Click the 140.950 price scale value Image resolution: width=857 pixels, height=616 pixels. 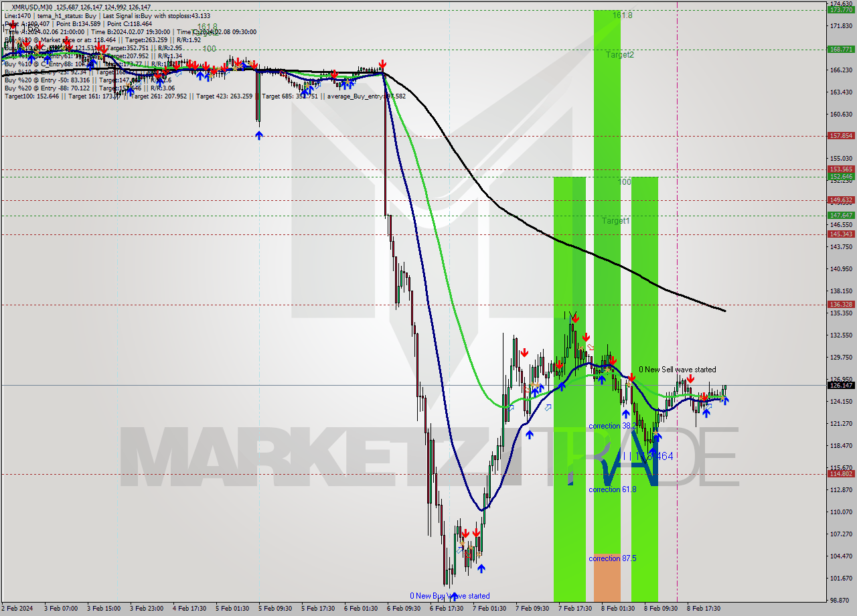coord(841,269)
